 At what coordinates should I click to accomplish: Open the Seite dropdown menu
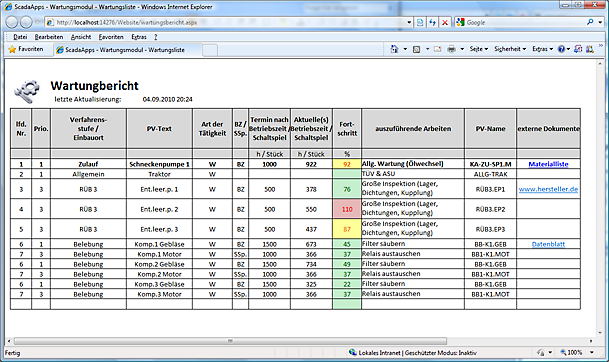coord(478,49)
